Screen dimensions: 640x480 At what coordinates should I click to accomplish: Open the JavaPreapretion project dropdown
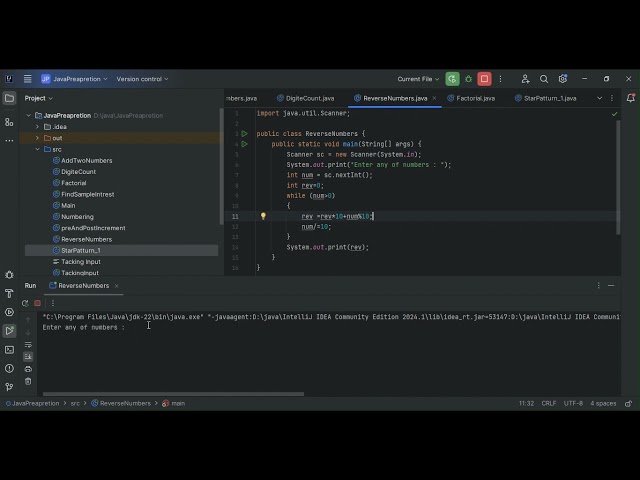74,79
